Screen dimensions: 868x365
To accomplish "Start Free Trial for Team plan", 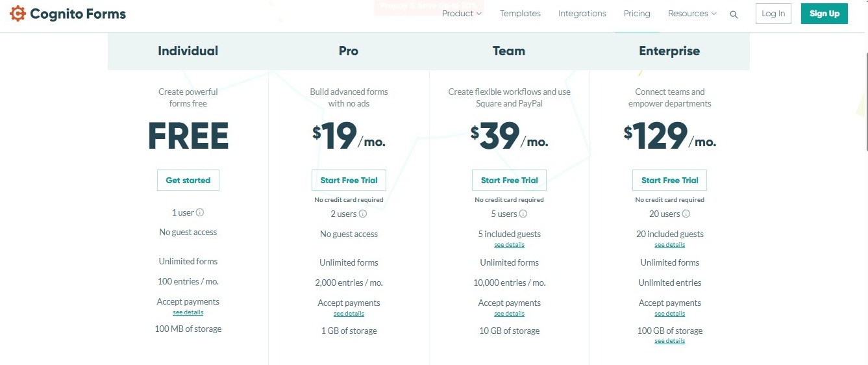I will pyautogui.click(x=509, y=181).
